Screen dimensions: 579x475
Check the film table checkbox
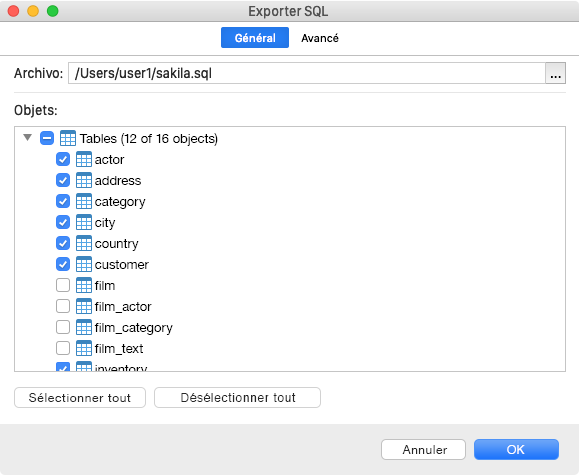pyautogui.click(x=63, y=286)
